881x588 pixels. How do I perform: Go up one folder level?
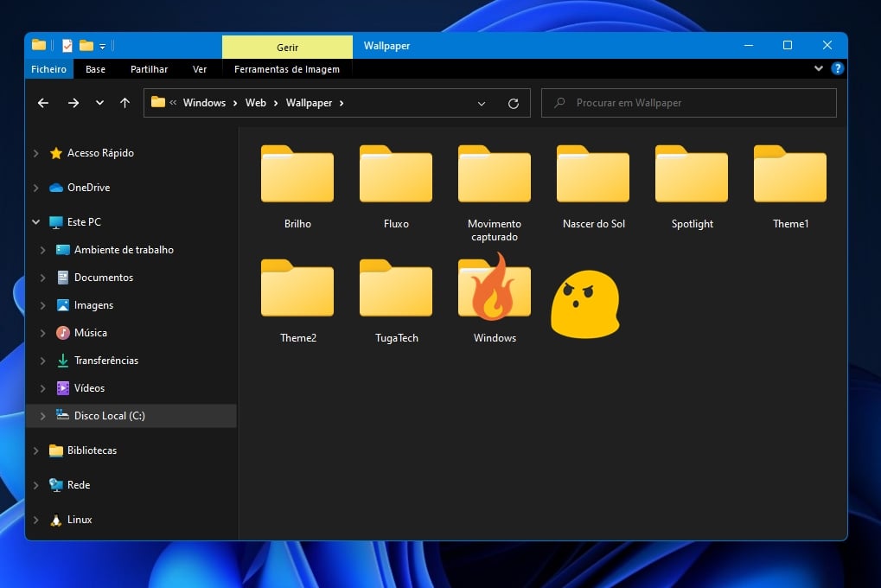124,103
